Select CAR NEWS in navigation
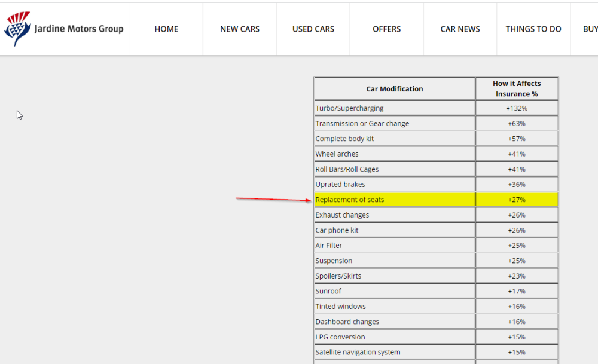This screenshot has height=364, width=598. (460, 29)
